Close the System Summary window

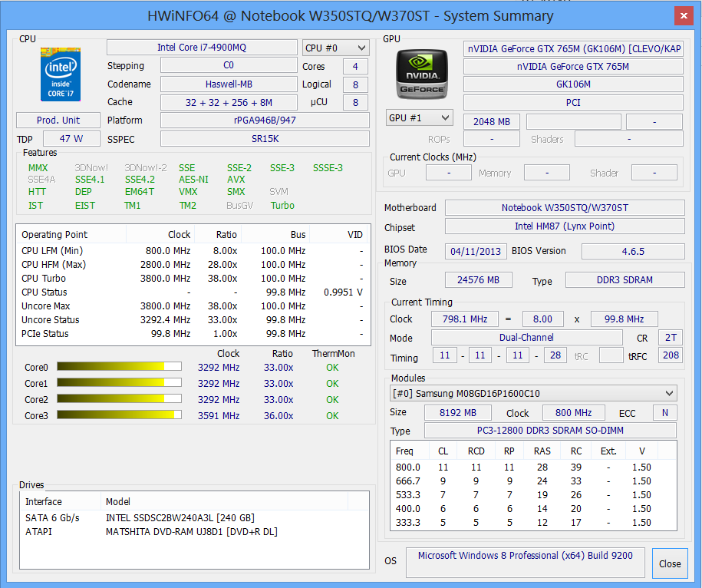[x=684, y=16]
